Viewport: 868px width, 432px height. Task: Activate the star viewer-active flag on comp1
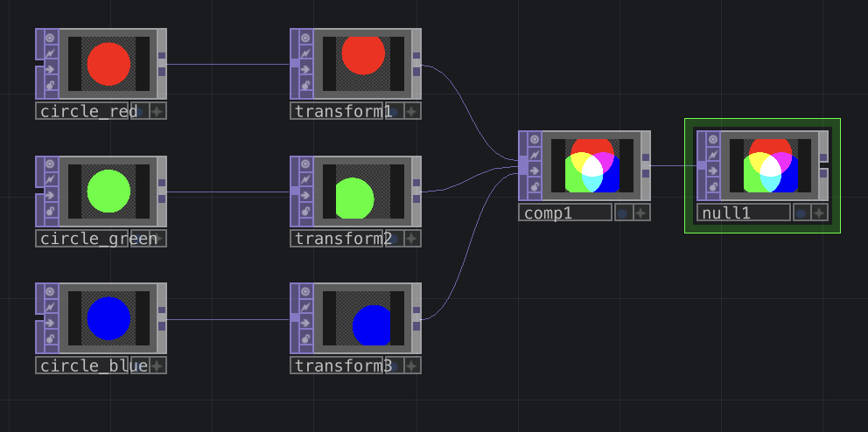pyautogui.click(x=641, y=213)
